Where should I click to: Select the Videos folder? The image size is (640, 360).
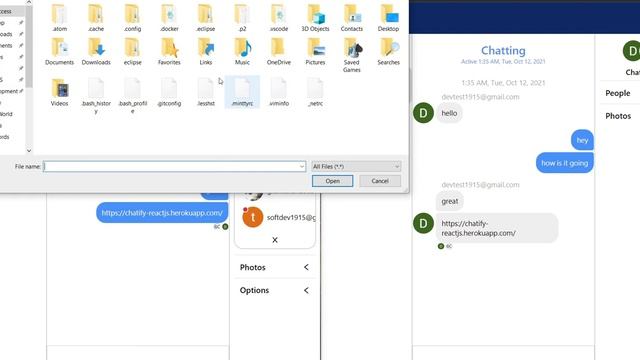point(60,93)
